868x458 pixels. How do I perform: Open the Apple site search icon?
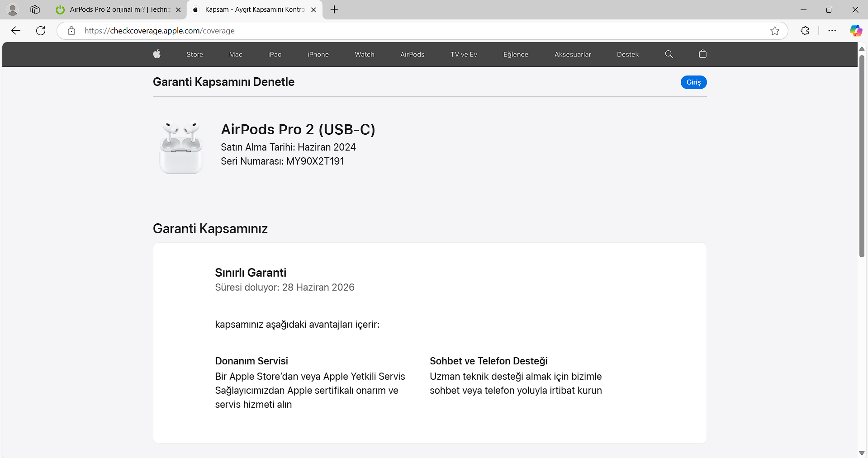[669, 54]
